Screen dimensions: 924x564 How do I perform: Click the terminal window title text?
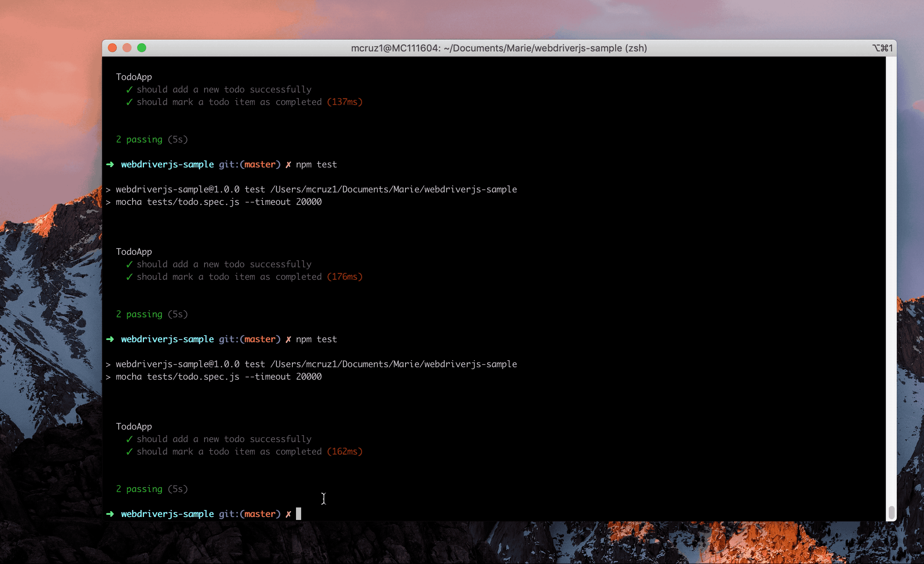(x=499, y=48)
